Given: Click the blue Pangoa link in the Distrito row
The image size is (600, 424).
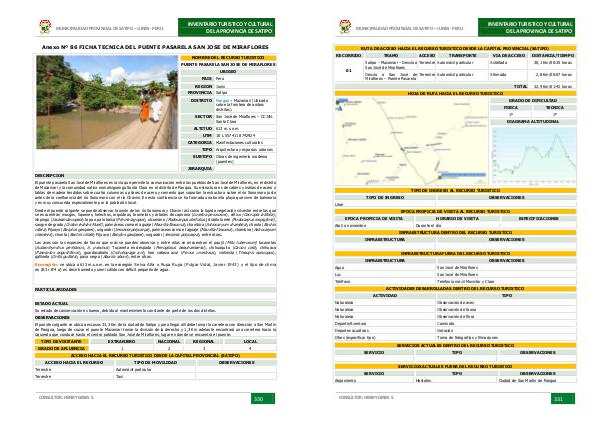Looking at the screenshot, I should pos(222,101).
